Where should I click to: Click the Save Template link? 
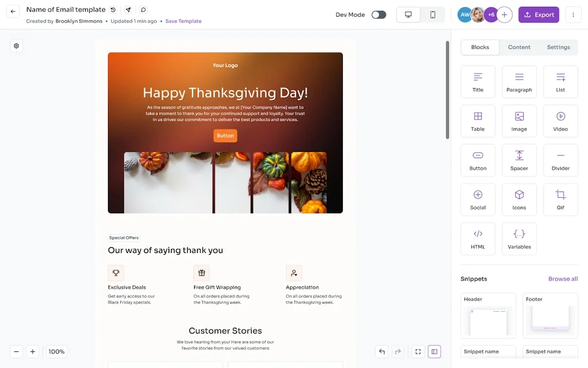pos(183,21)
